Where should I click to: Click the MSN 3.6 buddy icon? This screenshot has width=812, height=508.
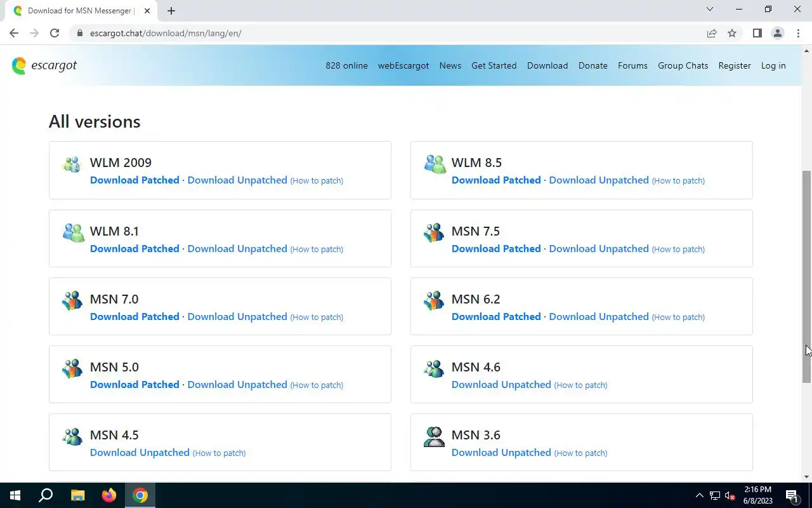tap(434, 436)
